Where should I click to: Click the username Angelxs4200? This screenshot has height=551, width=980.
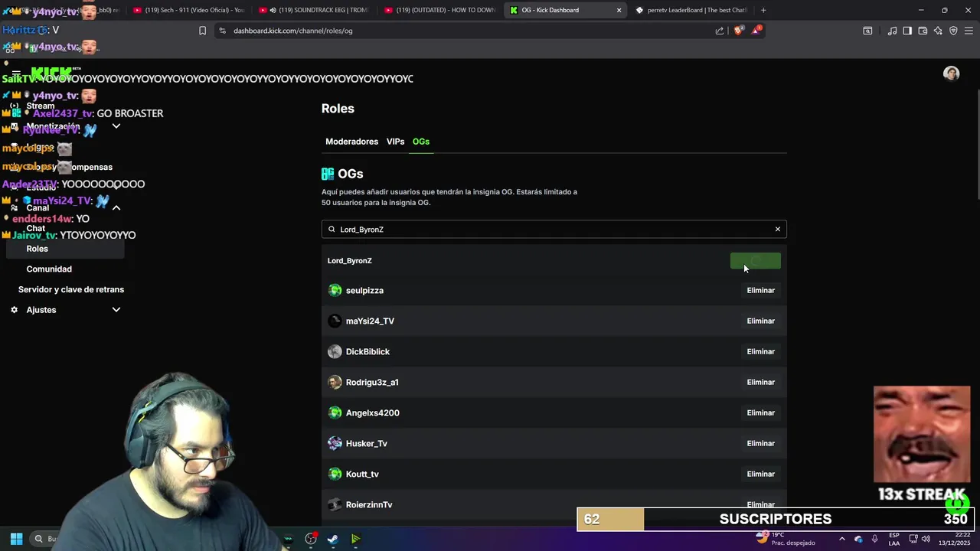(x=373, y=413)
